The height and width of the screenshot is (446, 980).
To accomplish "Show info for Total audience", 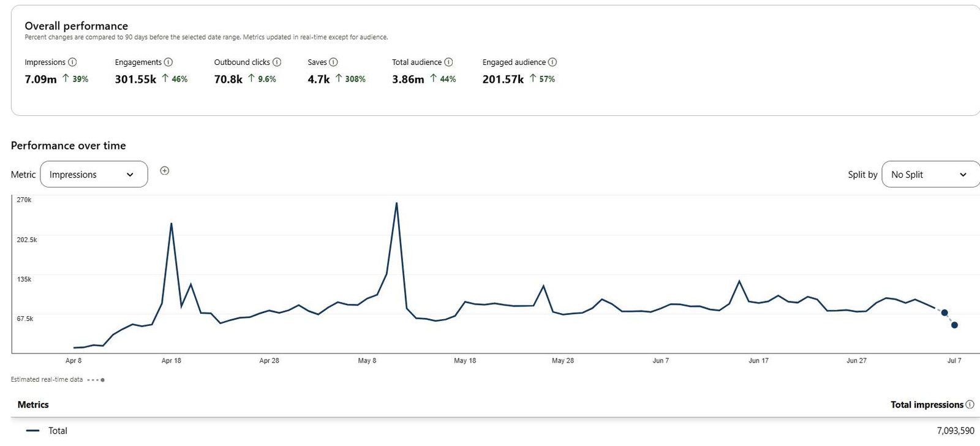I will pos(448,62).
